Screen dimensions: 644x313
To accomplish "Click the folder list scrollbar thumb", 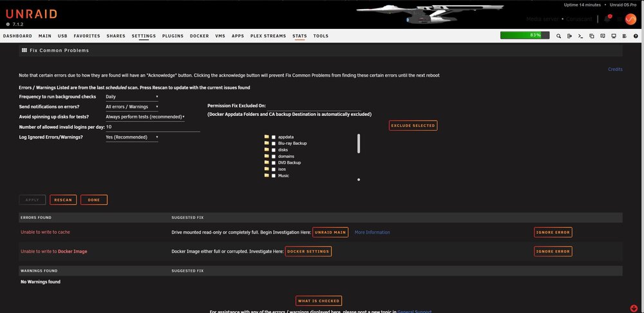I will [359, 144].
